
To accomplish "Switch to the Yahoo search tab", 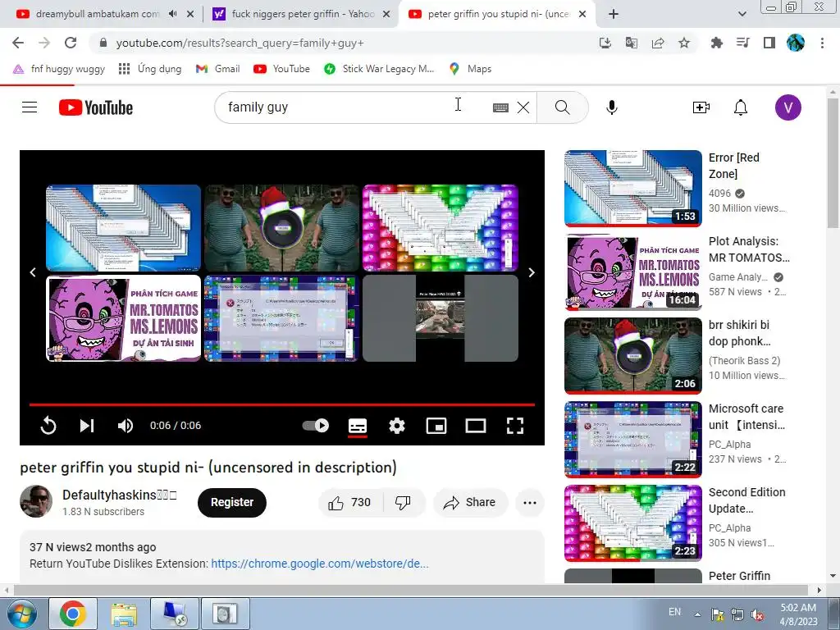I will pyautogui.click(x=303, y=14).
